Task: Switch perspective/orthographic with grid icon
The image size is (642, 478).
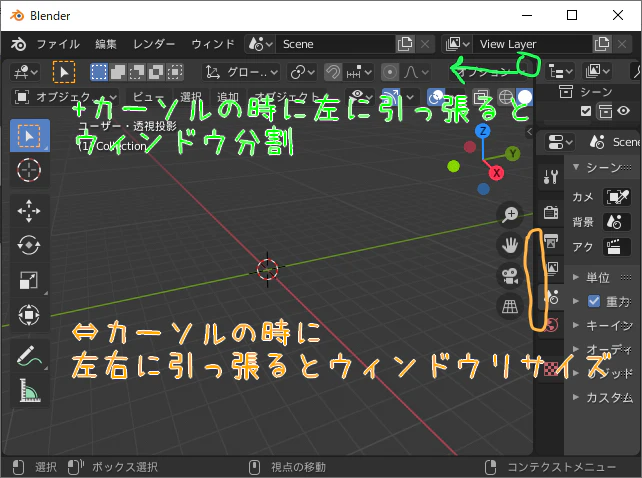Action: click(510, 306)
